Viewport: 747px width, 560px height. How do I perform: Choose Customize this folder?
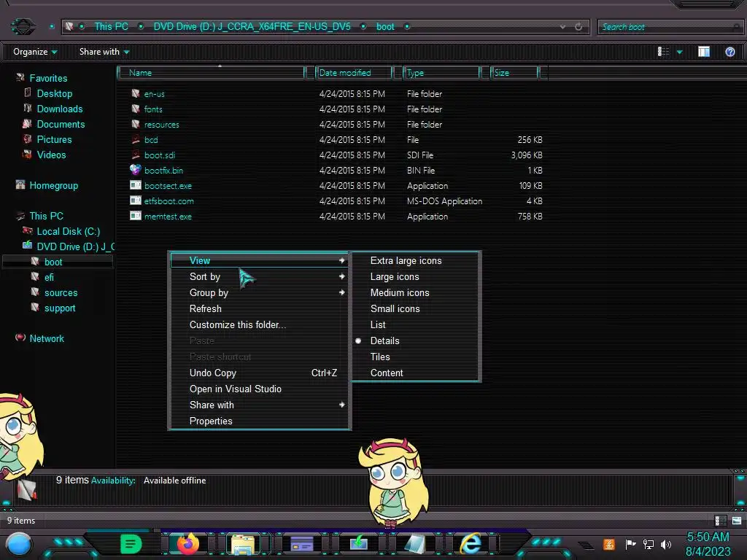point(260,324)
